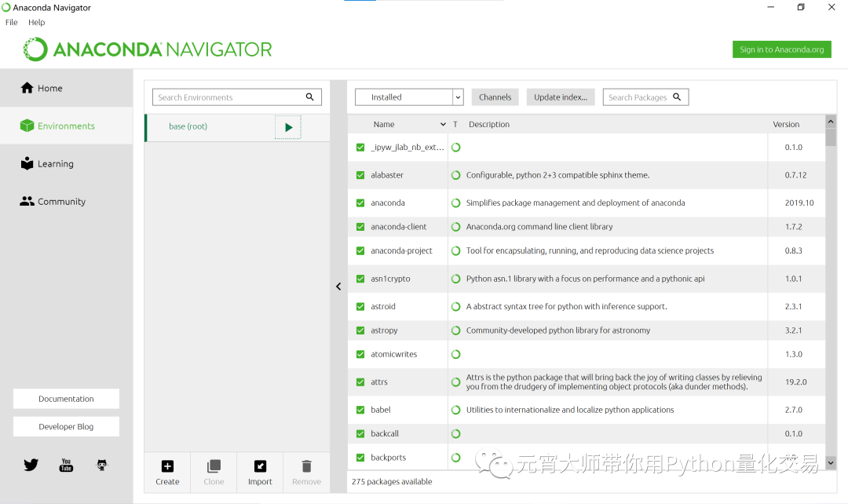848x504 pixels.
Task: Click the scrollbar up arrow
Action: point(831,122)
